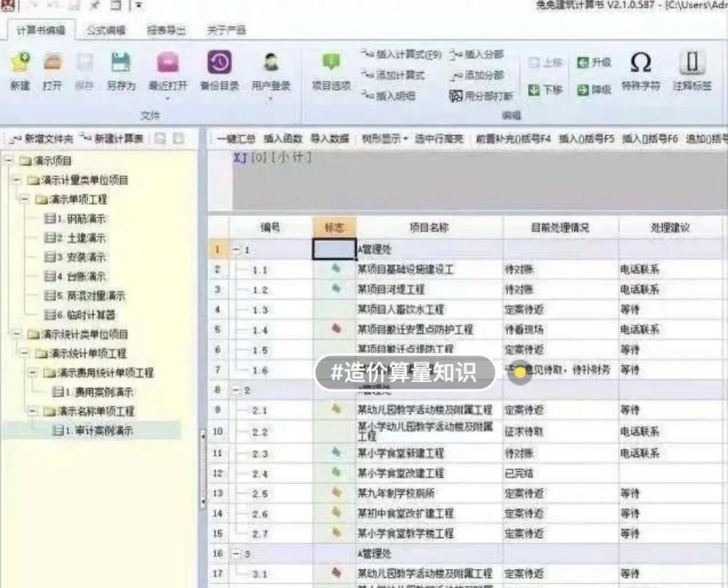The height and width of the screenshot is (588, 728).
Task: Click the 导入数据 button
Action: (x=329, y=139)
